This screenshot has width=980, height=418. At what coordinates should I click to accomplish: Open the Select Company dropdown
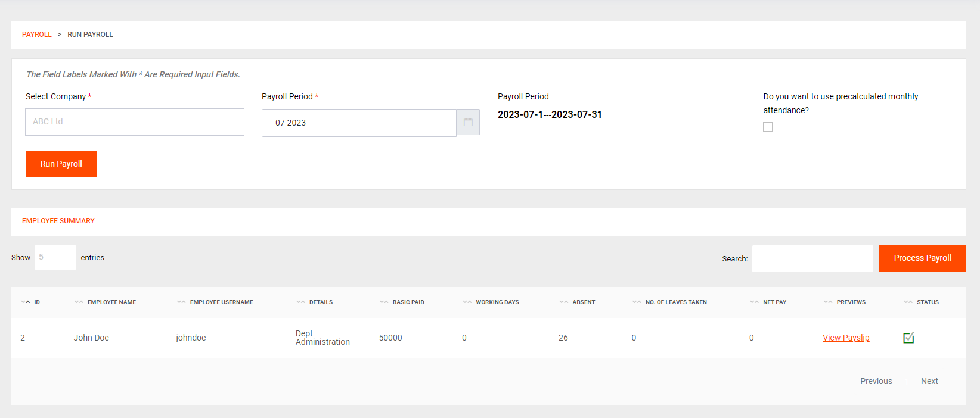pos(135,122)
